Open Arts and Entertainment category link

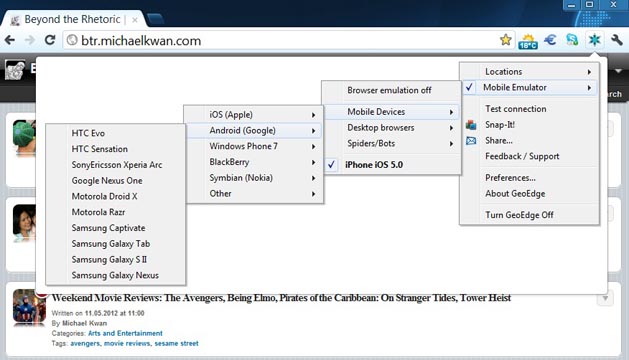click(125, 333)
